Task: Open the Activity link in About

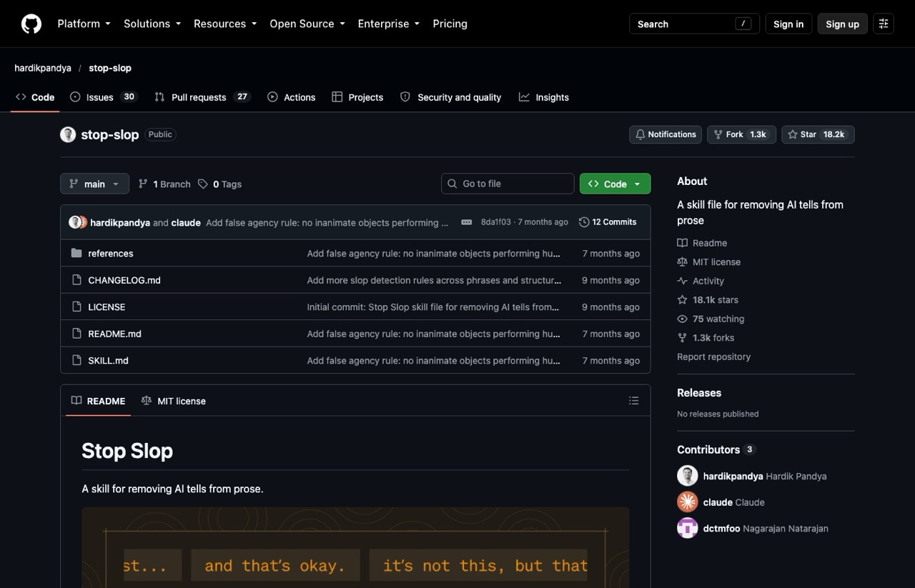Action: [701, 281]
